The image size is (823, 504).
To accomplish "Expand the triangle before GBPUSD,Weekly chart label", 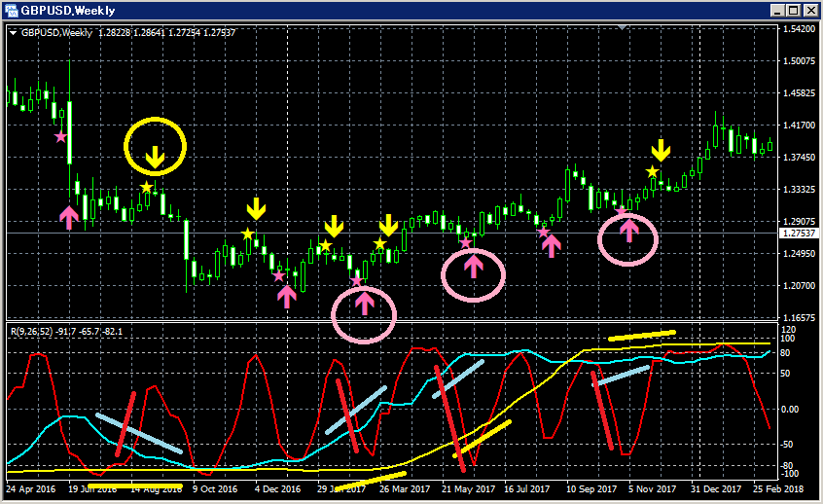I will [x=13, y=33].
